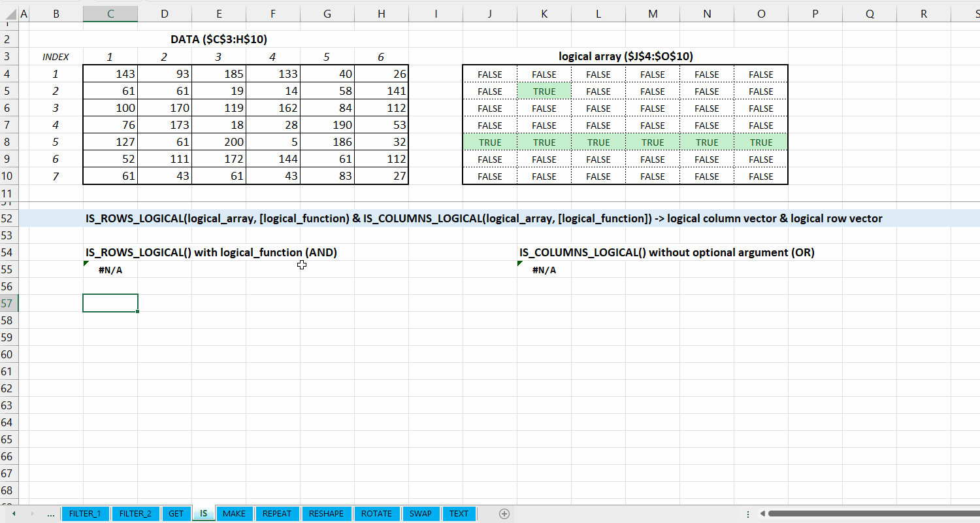Go to the GET sheet tab
This screenshot has height=523, width=980.
coord(176,514)
